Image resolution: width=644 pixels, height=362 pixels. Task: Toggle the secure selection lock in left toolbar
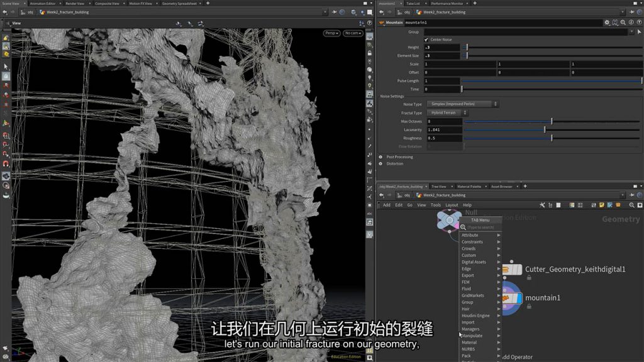click(6, 76)
